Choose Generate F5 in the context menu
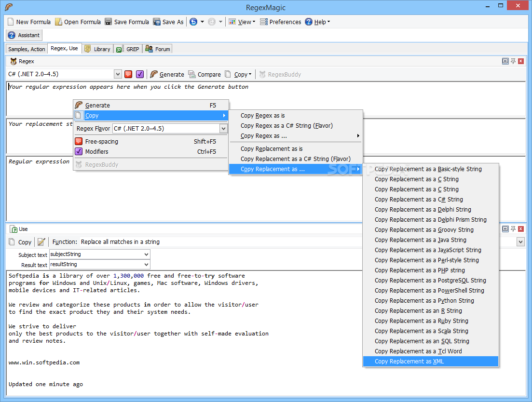Screen dimensions: 532x402 point(151,106)
